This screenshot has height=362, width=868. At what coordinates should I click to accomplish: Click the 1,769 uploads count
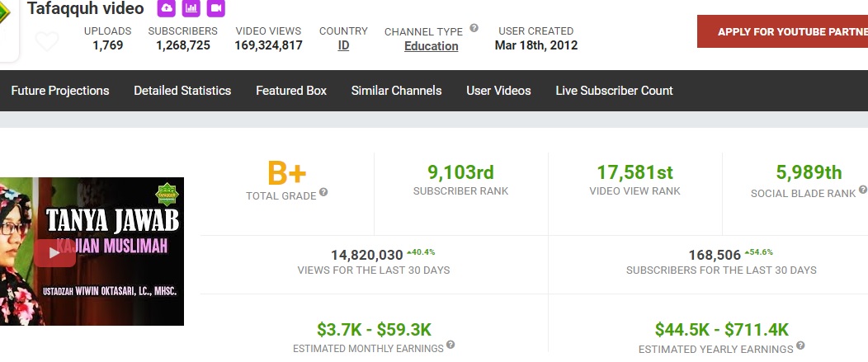coord(108,45)
